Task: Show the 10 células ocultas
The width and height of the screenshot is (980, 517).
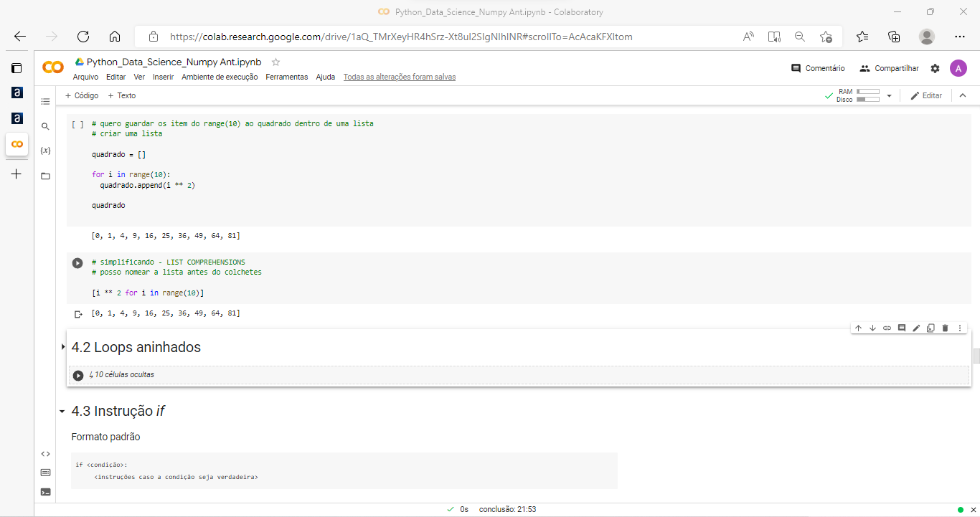Action: (x=121, y=375)
